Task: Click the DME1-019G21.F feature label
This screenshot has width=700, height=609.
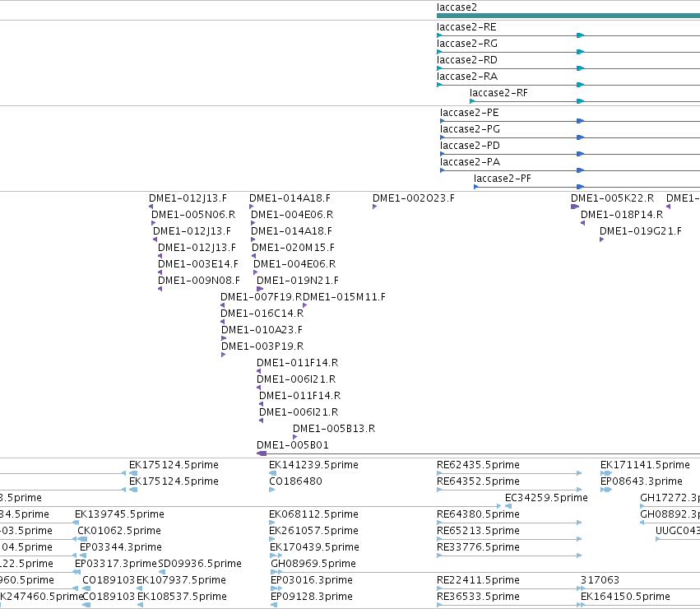Action: 641,231
